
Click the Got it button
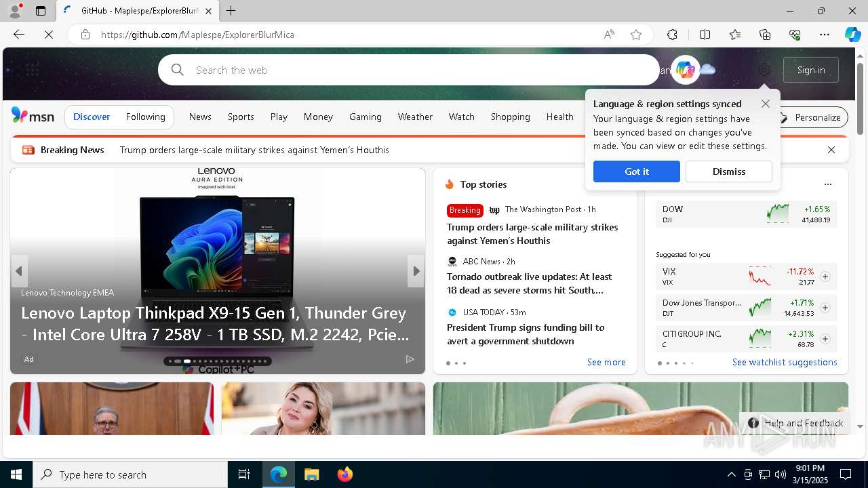[637, 171]
